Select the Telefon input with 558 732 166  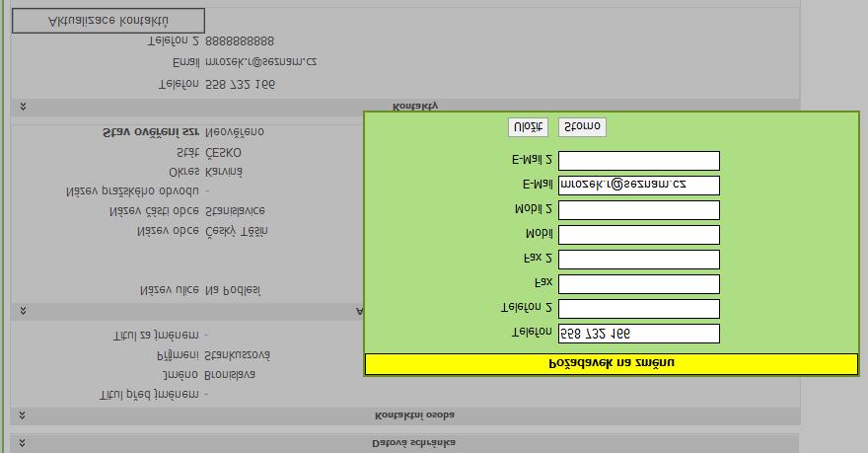click(639, 334)
